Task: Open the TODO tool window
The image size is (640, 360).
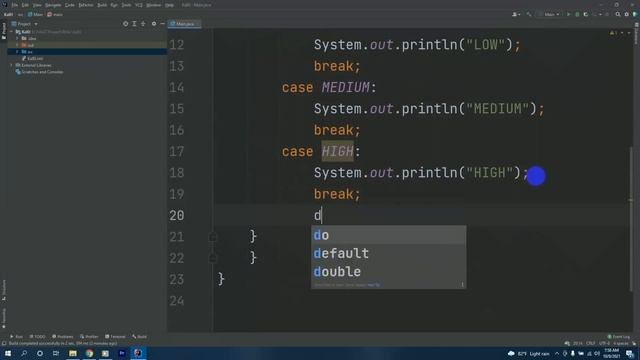Action: (x=38, y=337)
